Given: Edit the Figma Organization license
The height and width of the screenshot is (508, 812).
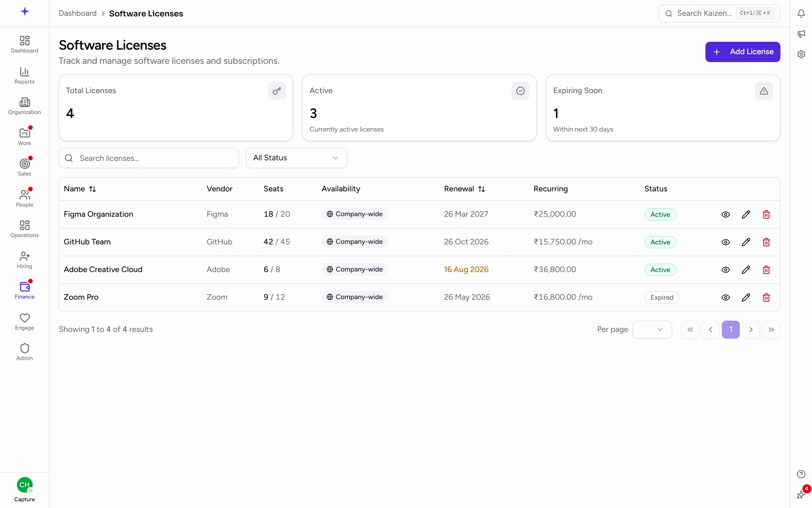Looking at the screenshot, I should (746, 214).
